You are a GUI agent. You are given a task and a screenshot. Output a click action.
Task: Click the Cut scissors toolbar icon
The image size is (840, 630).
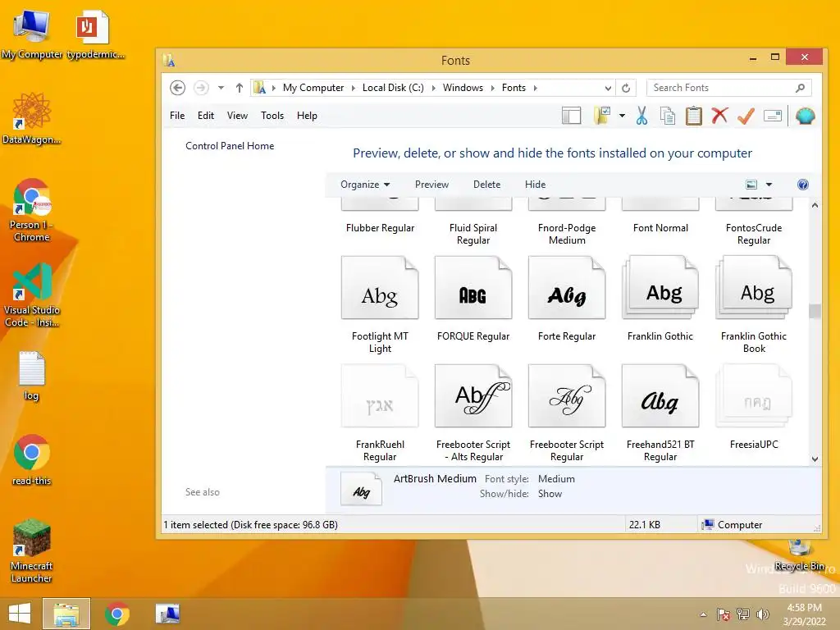[x=641, y=116]
